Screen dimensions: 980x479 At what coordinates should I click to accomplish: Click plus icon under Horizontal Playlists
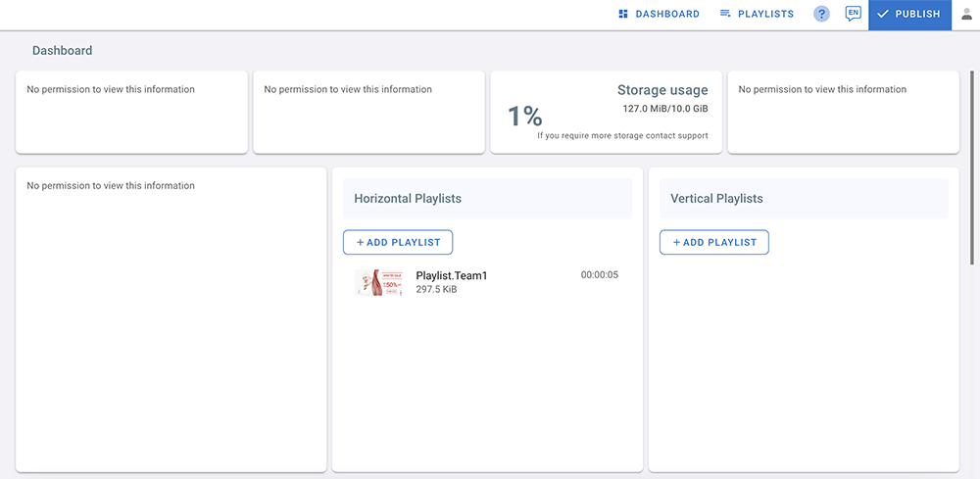click(x=360, y=242)
